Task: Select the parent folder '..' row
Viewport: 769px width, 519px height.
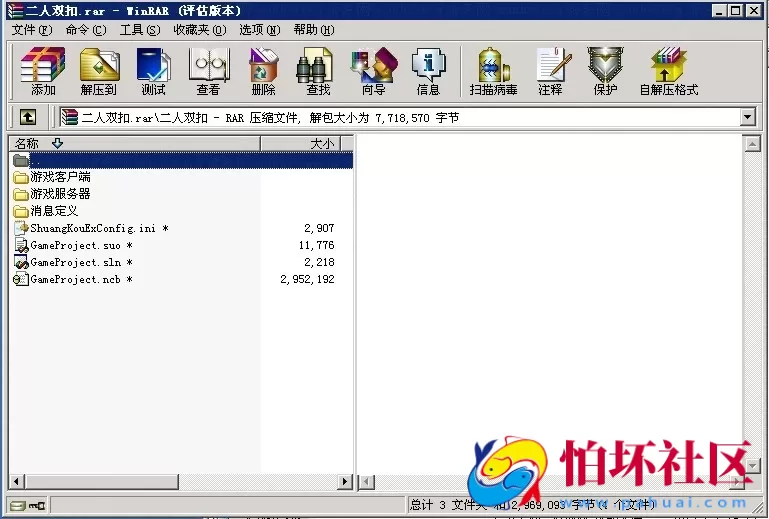Action: (181, 160)
